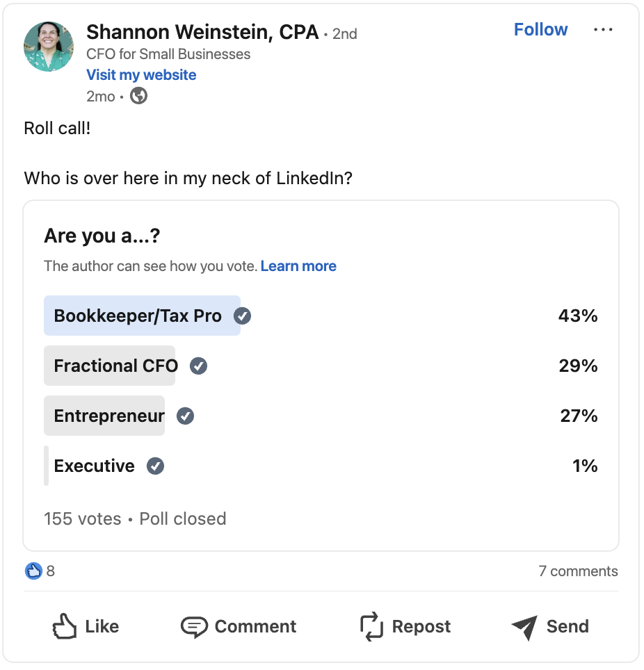Click the blue thumbs-up reaction count icon
644x670 pixels.
tap(33, 571)
